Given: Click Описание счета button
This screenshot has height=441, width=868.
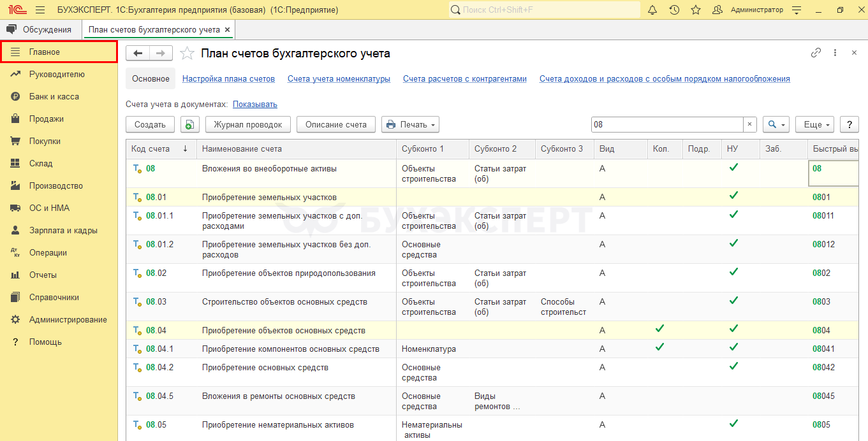Looking at the screenshot, I should pyautogui.click(x=336, y=125).
